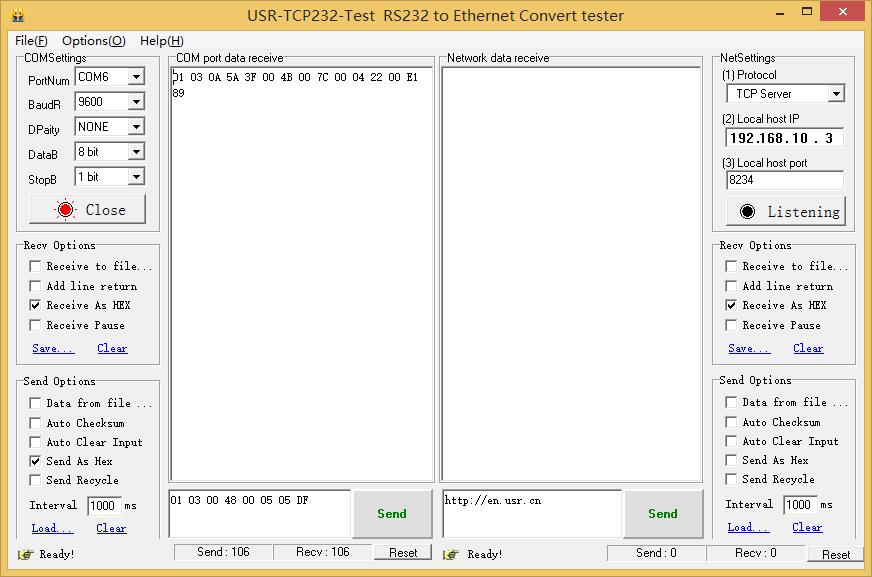872x577 pixels.
Task: Click inside the Network data receive area
Action: (x=571, y=274)
